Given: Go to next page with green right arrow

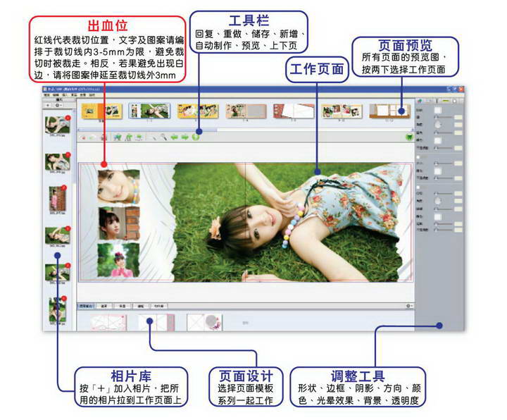Looking at the screenshot, I should point(184,137).
